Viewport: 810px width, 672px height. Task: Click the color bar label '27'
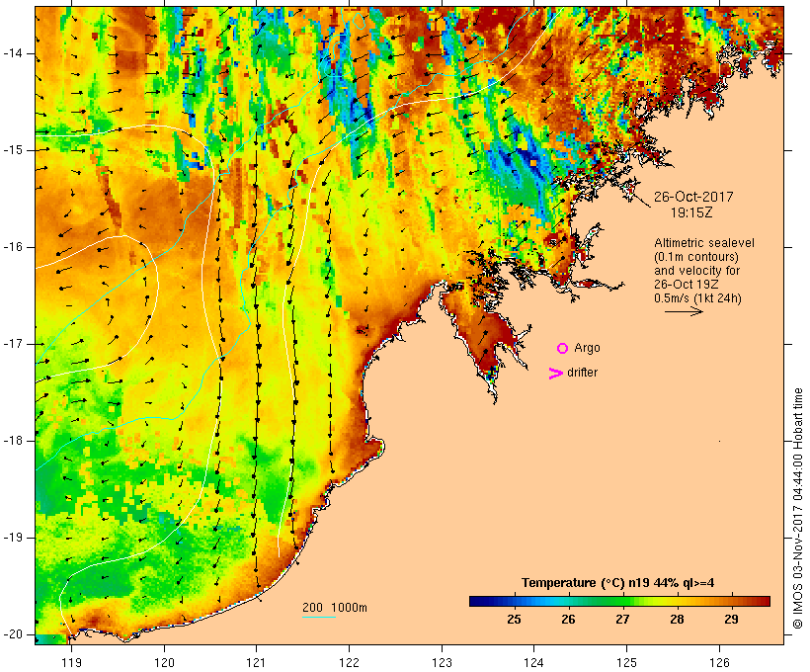[622, 620]
